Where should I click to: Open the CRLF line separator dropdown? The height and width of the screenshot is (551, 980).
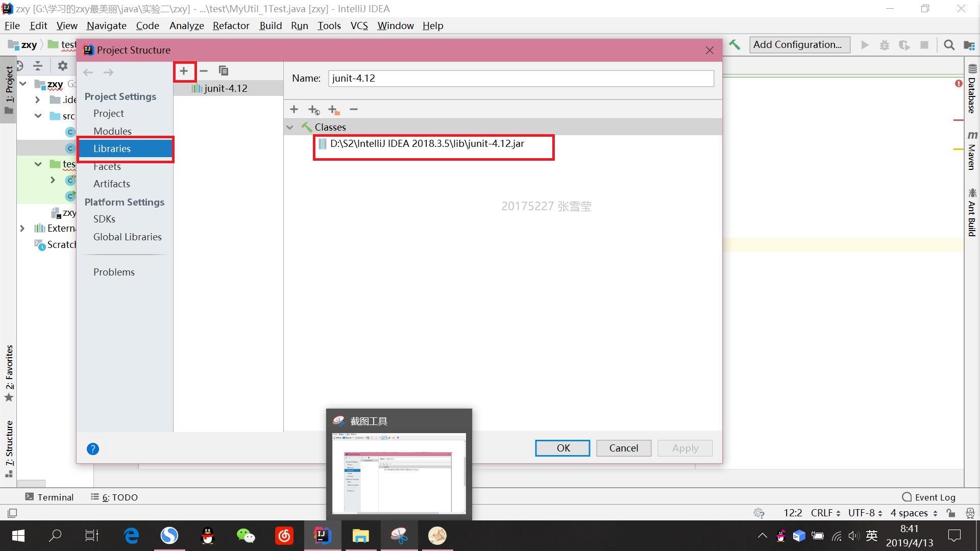tap(825, 513)
